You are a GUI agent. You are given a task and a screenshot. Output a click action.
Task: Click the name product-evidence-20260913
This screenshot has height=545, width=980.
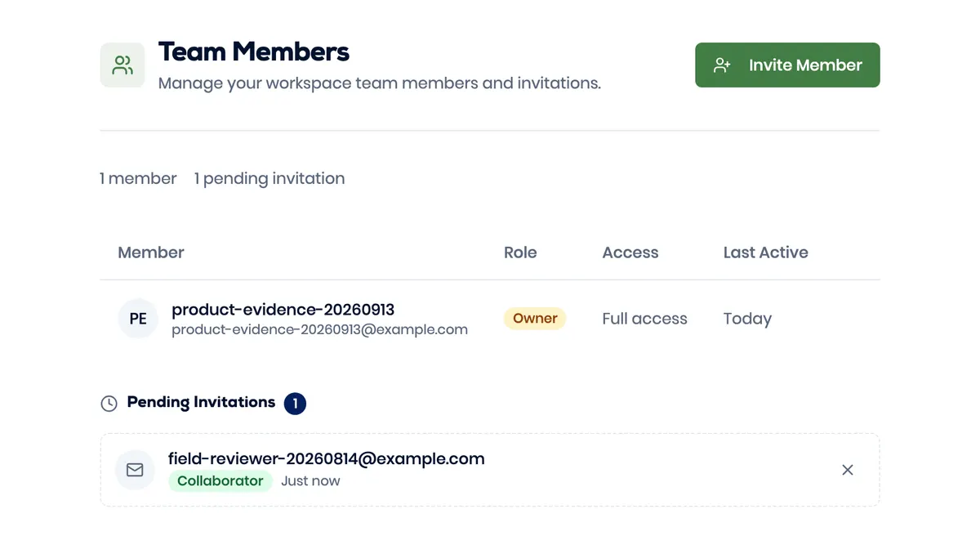[x=283, y=310]
